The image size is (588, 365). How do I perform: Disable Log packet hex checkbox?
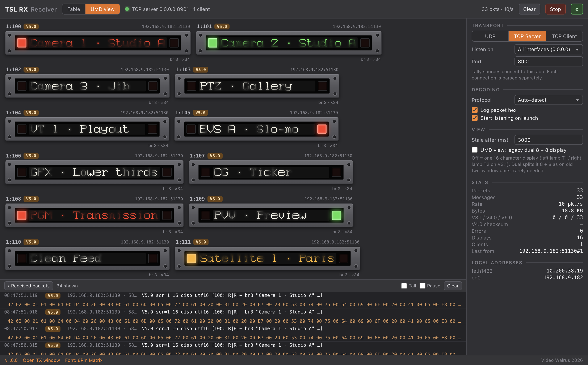pyautogui.click(x=474, y=110)
